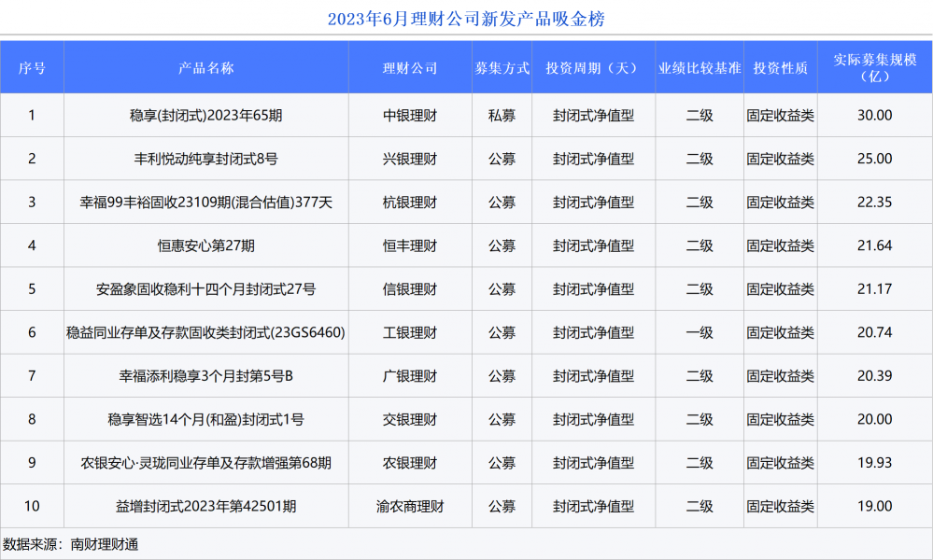This screenshot has width=933, height=560.
Task: Click company cell 兴银理财
Action: (410, 159)
